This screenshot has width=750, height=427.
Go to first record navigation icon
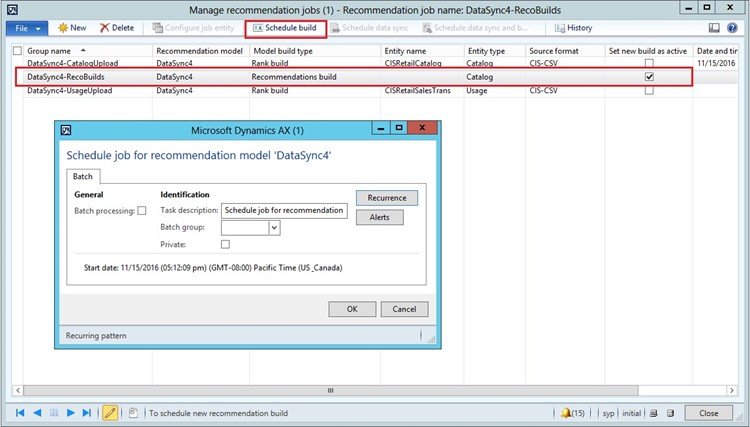pyautogui.click(x=20, y=413)
